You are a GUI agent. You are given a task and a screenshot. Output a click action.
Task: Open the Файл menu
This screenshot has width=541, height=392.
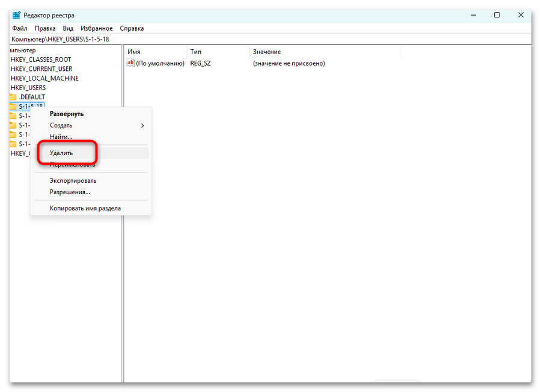click(x=20, y=28)
